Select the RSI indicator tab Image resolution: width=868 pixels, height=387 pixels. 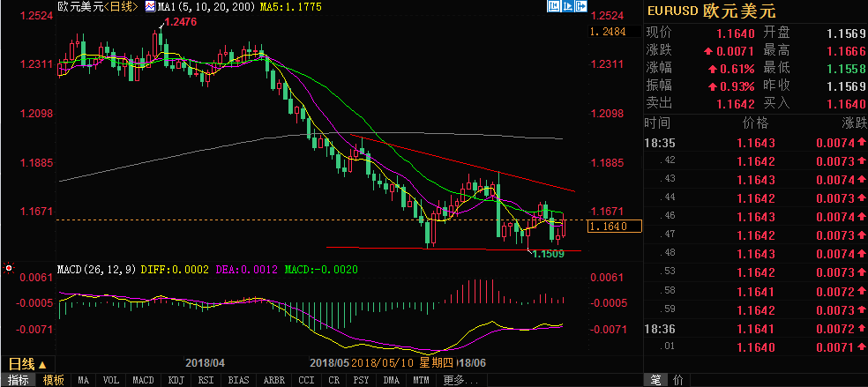coord(206,381)
